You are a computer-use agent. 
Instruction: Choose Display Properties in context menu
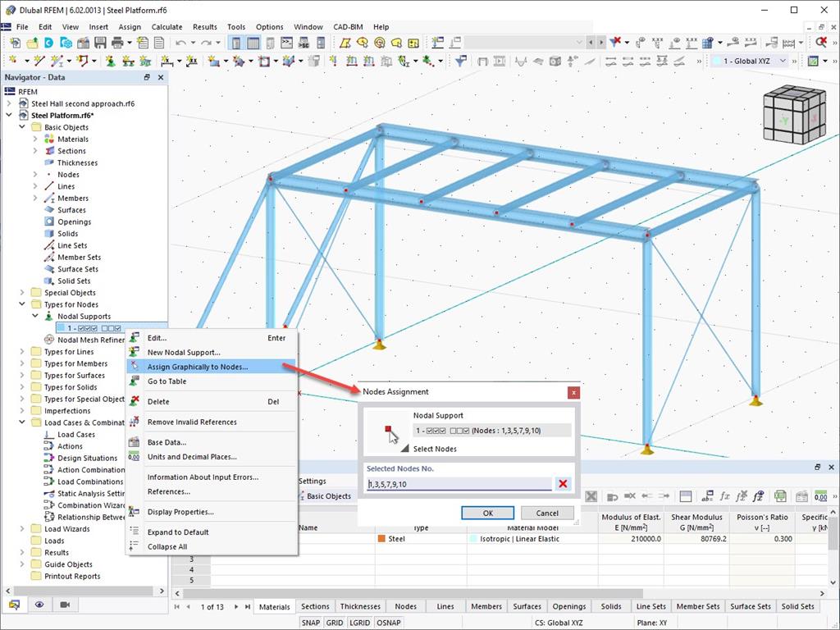pos(211,512)
